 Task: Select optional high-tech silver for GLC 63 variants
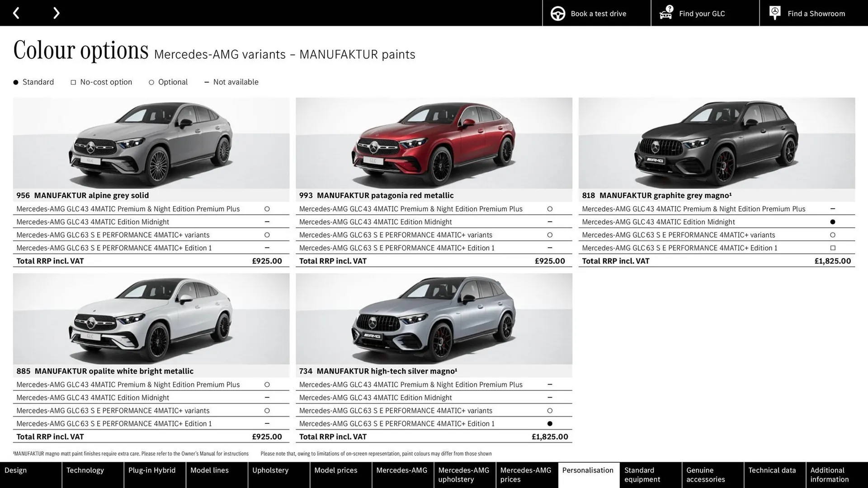pos(550,410)
